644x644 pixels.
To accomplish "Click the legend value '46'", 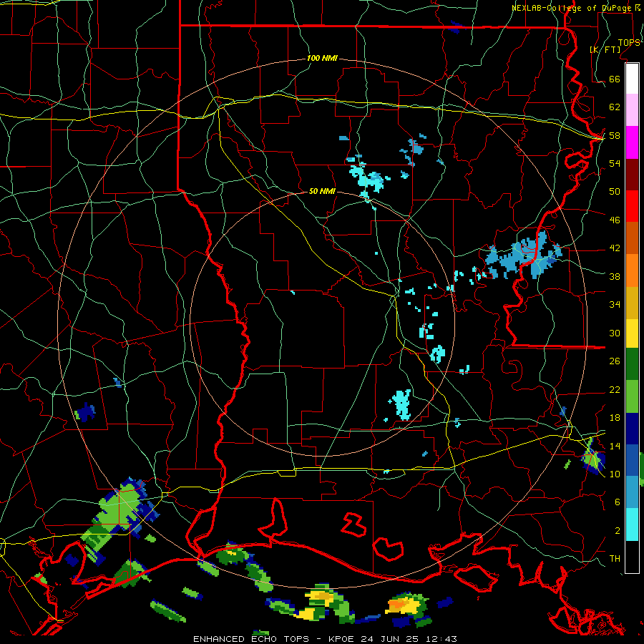I will tap(615, 220).
